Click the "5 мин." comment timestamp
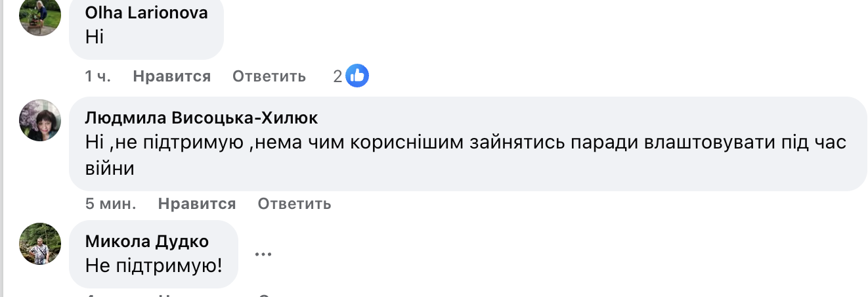This screenshot has height=297, width=868. pyautogui.click(x=110, y=204)
